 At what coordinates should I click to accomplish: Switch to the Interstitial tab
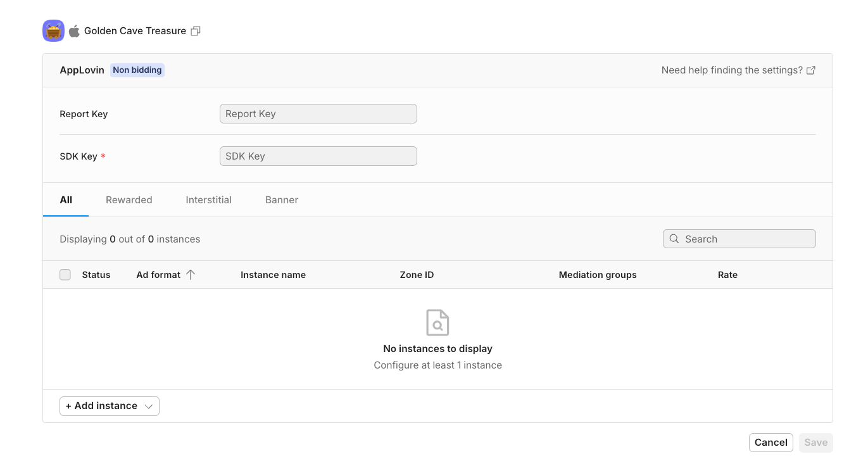coord(208,200)
